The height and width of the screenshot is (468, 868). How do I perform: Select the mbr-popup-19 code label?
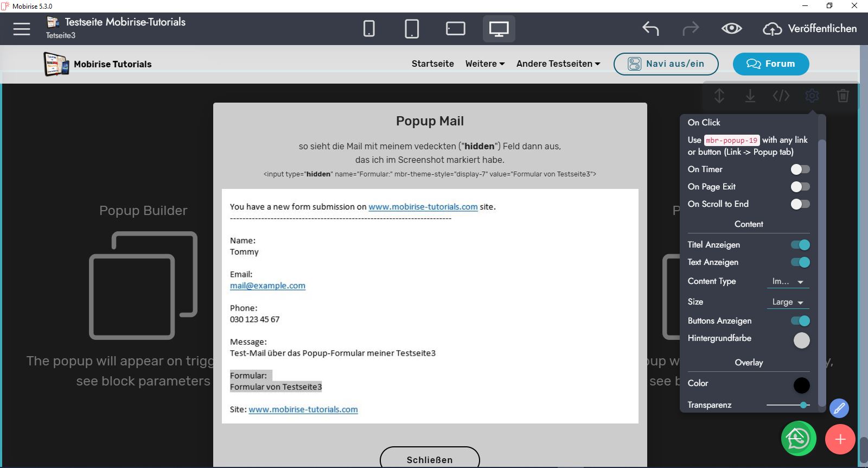732,140
